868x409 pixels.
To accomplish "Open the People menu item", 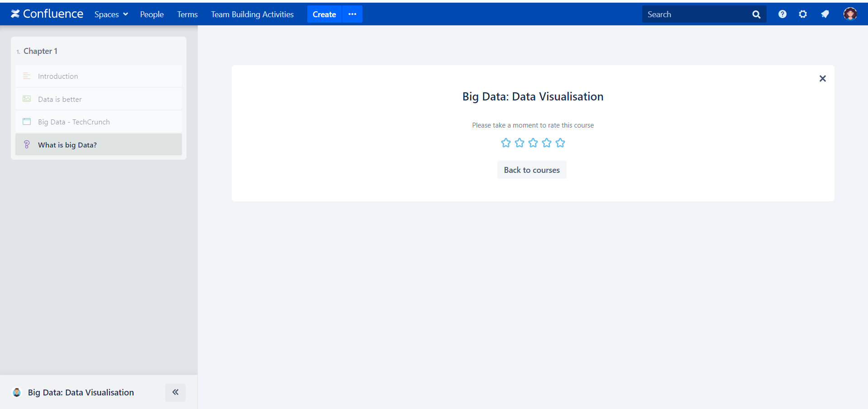I will (x=152, y=14).
